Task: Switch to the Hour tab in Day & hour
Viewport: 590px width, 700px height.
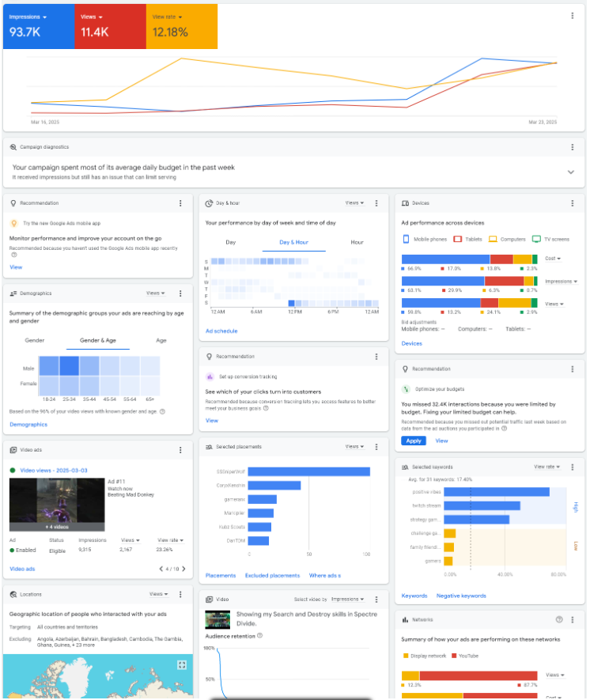Action: 357,242
